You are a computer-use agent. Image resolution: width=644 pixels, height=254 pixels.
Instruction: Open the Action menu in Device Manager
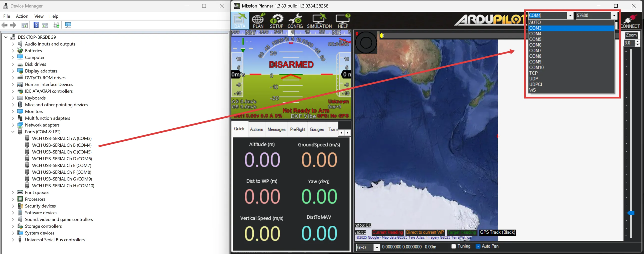click(x=22, y=16)
